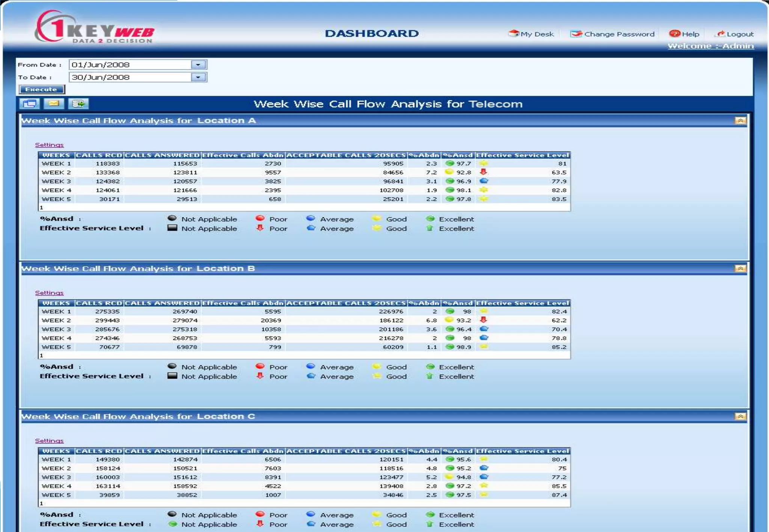This screenshot has height=532, width=769.
Task: Click Location C Effective Service Level header
Action: (523, 451)
